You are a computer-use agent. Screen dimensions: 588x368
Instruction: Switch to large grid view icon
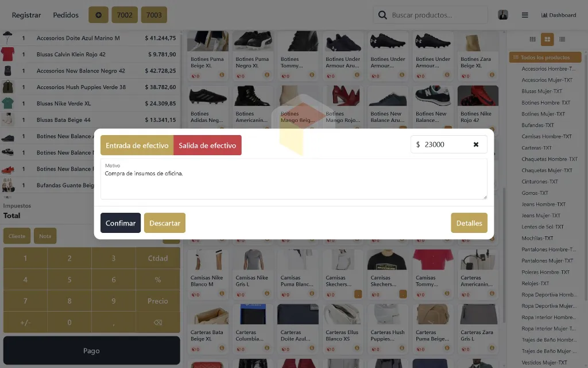click(547, 39)
